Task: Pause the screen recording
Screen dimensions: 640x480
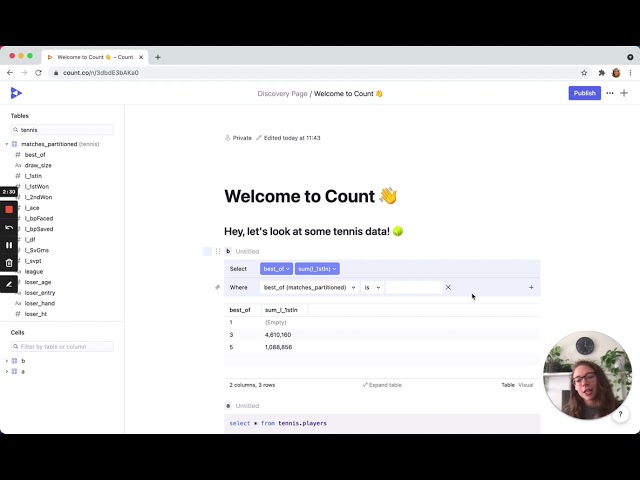Action: pyautogui.click(x=9, y=245)
